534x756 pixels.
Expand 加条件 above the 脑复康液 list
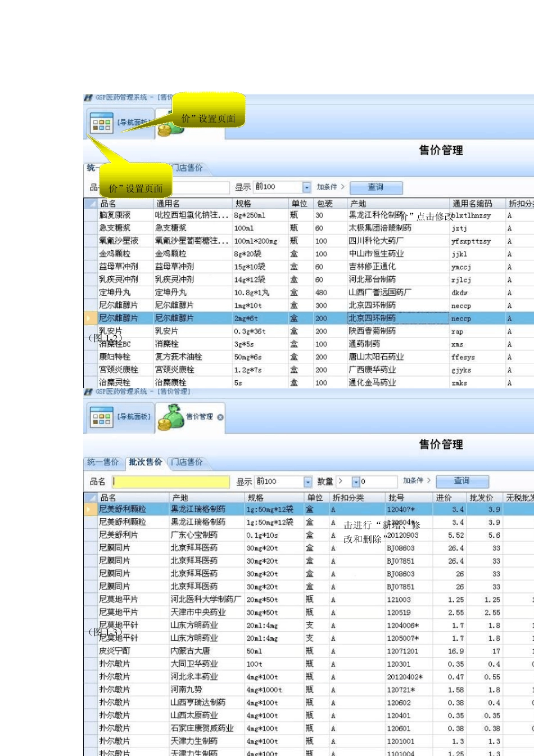331,187
